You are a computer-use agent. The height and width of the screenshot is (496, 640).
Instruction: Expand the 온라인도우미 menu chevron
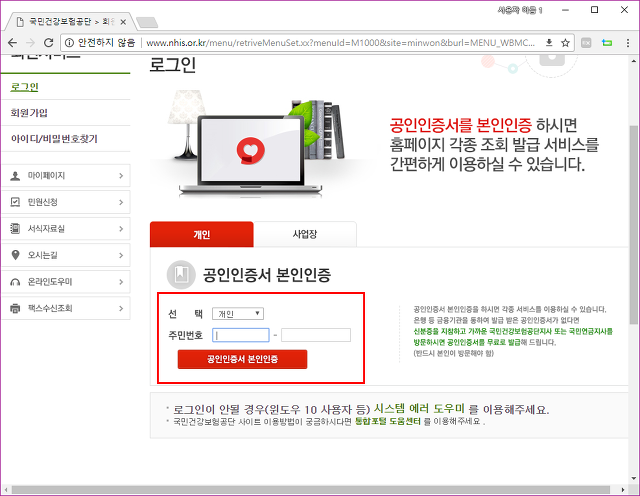121,282
